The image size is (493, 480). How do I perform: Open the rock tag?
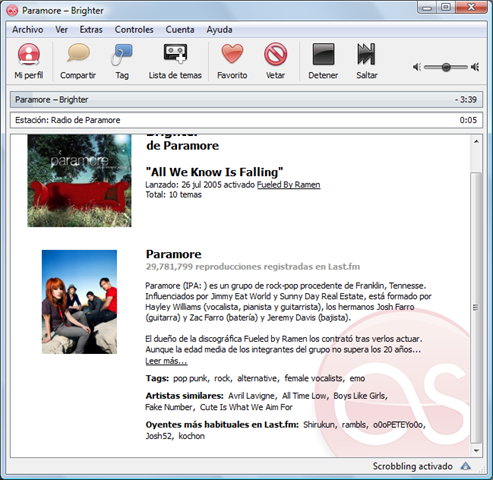[x=223, y=378]
